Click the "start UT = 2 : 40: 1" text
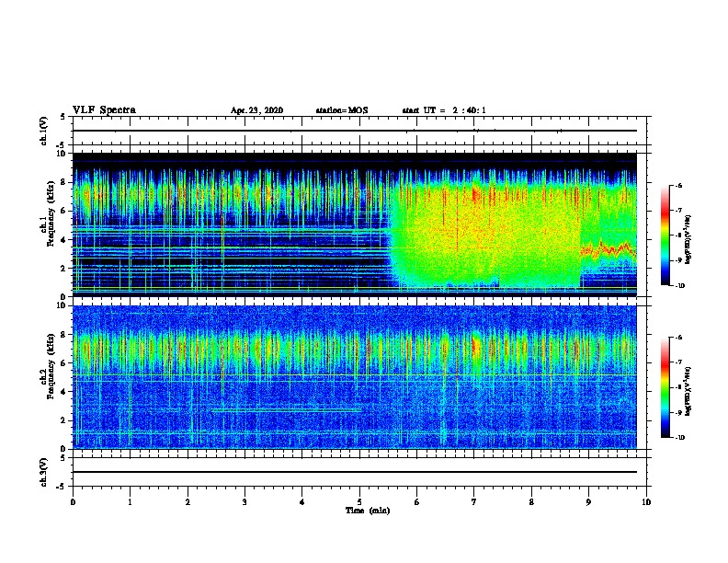Viewport: 728px width, 563px height. click(444, 110)
